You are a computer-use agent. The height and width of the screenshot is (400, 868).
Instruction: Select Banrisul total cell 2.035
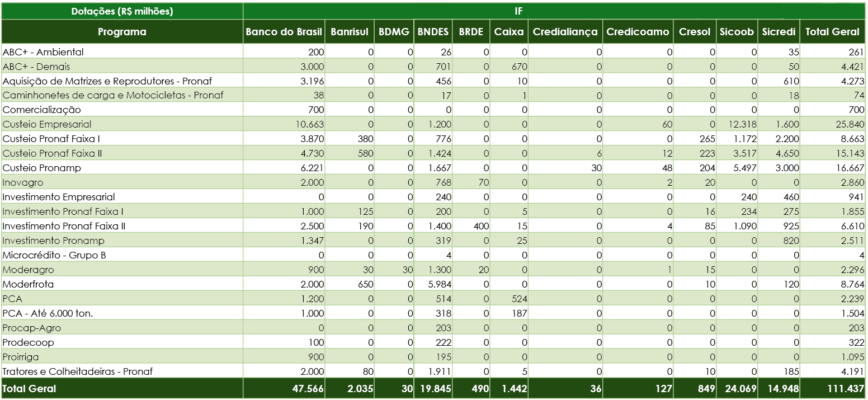(x=350, y=388)
